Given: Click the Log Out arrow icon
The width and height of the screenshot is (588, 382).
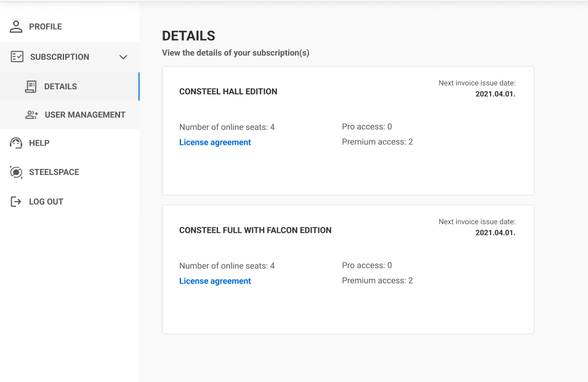Looking at the screenshot, I should (x=16, y=201).
